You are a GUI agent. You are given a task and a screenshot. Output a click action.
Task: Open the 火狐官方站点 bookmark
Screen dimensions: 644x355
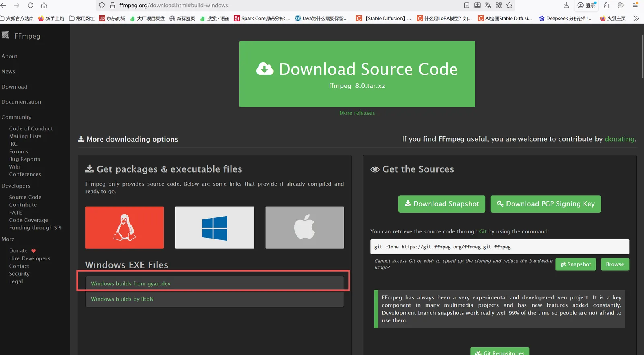coord(17,18)
